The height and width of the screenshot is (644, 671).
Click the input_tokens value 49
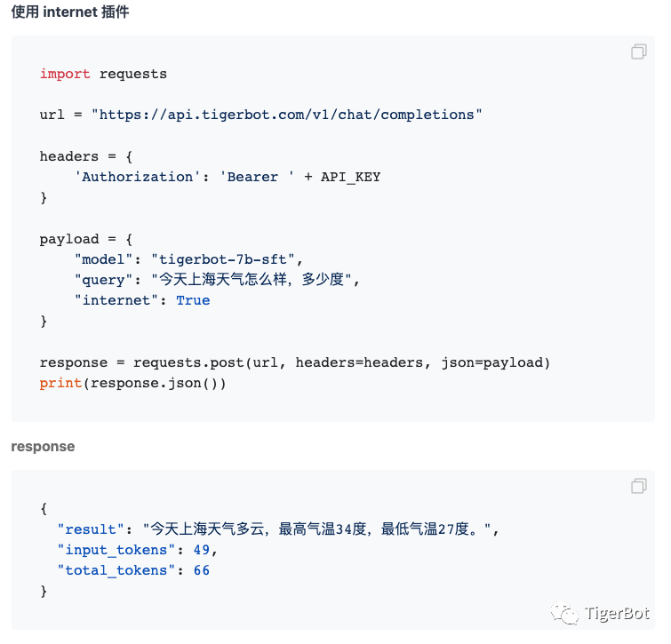click(202, 550)
